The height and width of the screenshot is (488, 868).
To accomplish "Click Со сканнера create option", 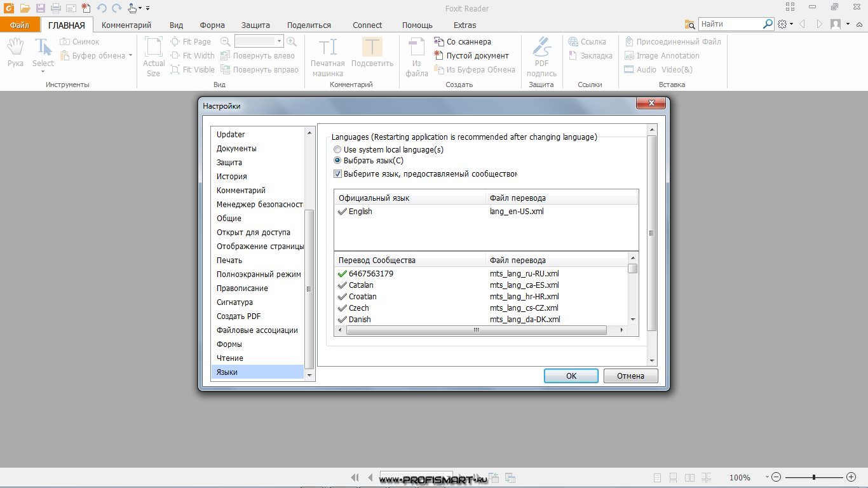I will pyautogui.click(x=463, y=41).
